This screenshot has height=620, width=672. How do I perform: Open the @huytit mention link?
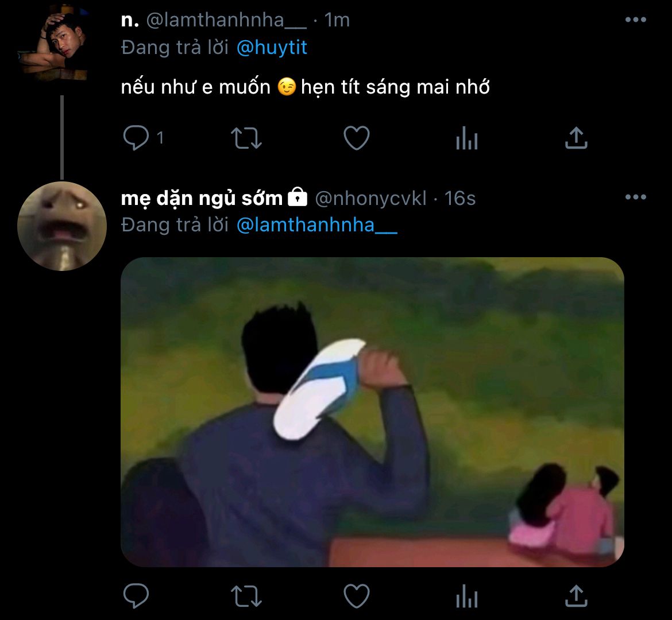coord(272,48)
